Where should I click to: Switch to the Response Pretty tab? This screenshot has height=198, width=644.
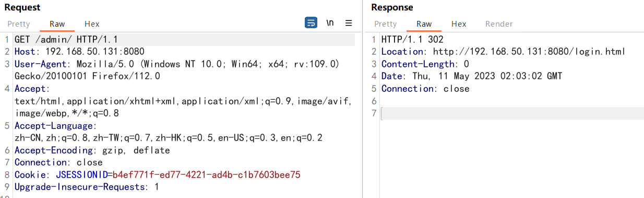pyautogui.click(x=386, y=24)
